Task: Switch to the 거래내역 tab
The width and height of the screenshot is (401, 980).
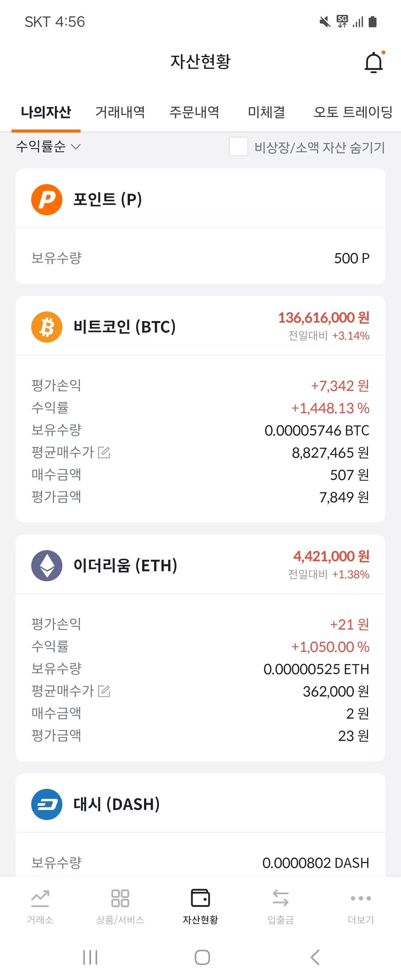Action: tap(120, 112)
